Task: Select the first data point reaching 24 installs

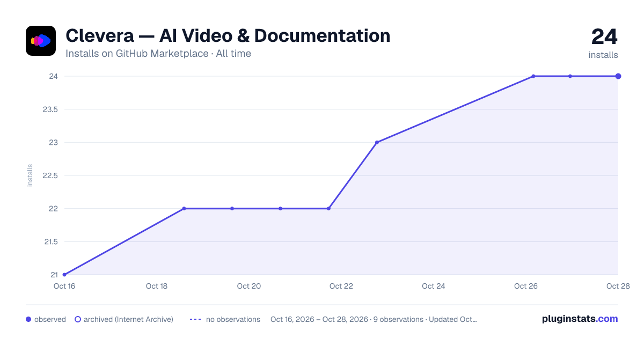Action: coord(533,76)
